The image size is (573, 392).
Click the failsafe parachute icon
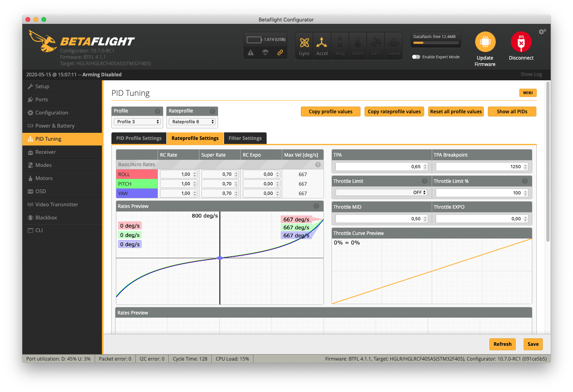(265, 52)
